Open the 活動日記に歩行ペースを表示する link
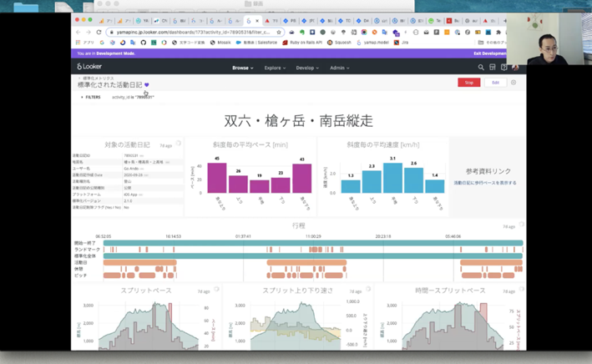The height and width of the screenshot is (364, 592). coord(485,183)
